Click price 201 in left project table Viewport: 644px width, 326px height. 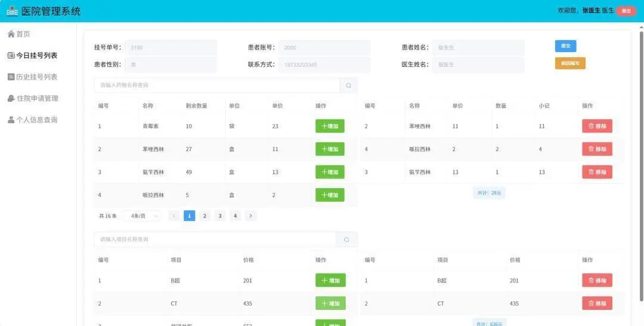pyautogui.click(x=247, y=281)
